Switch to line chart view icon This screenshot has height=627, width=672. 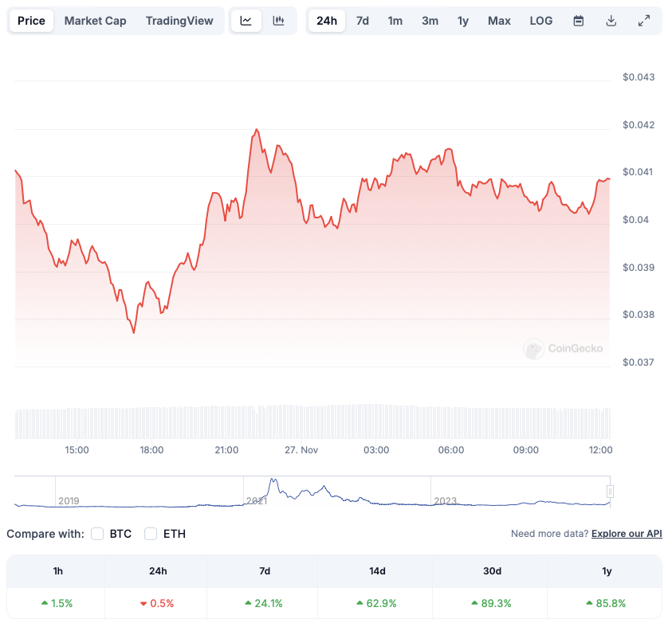246,21
